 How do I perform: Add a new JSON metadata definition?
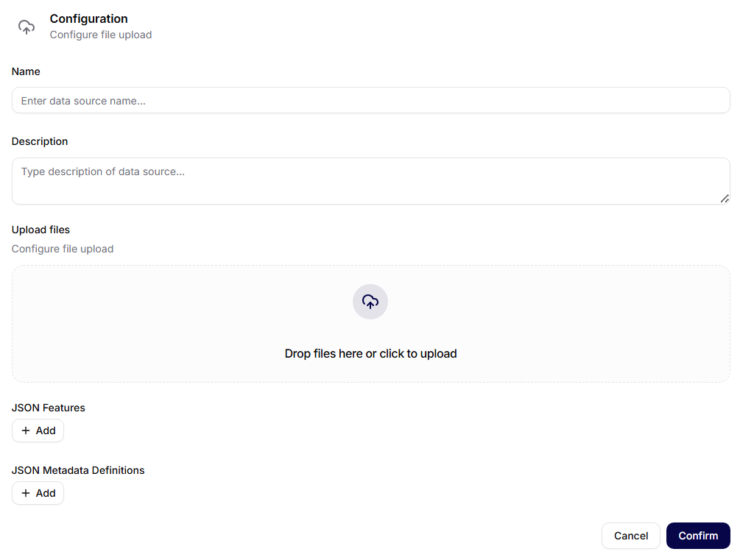[38, 493]
